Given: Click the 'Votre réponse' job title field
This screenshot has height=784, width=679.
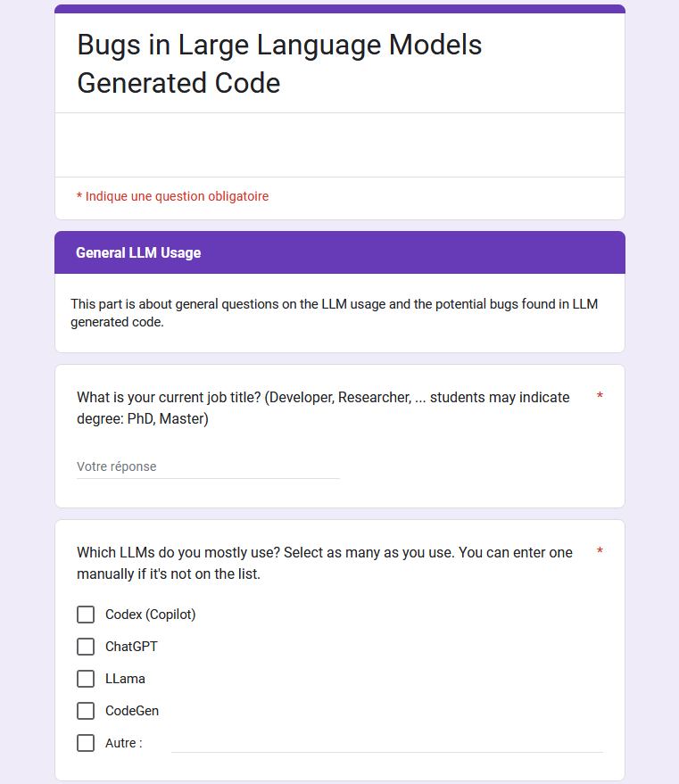Looking at the screenshot, I should coord(208,466).
